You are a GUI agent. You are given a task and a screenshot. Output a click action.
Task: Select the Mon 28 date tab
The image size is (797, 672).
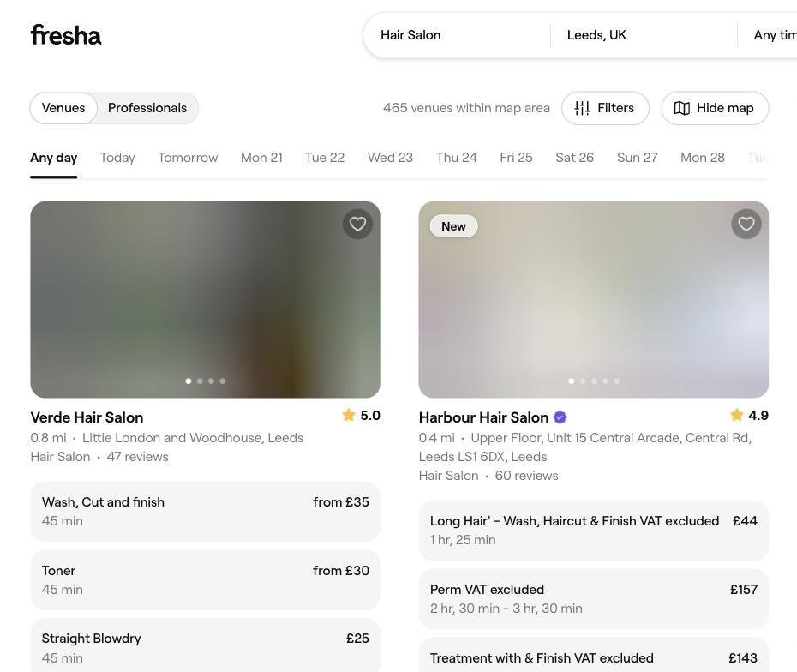pyautogui.click(x=703, y=158)
